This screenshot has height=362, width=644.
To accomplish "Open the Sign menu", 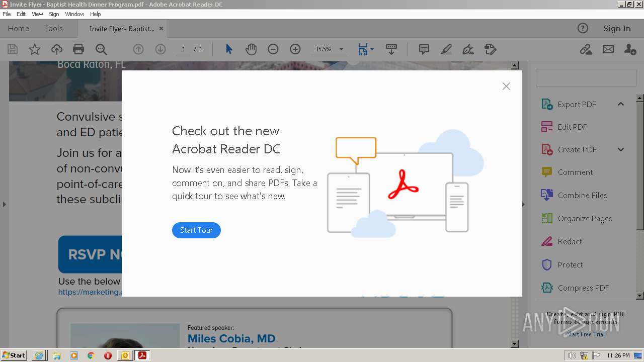I will pos(54,14).
